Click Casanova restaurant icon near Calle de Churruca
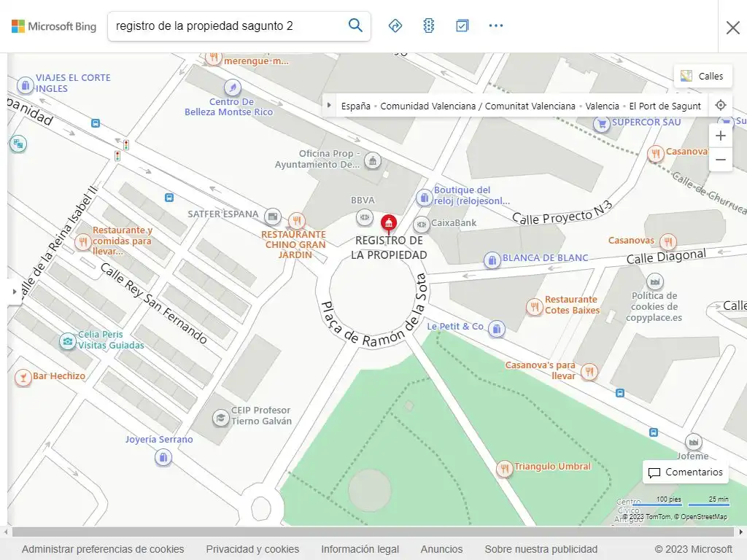 pos(656,153)
